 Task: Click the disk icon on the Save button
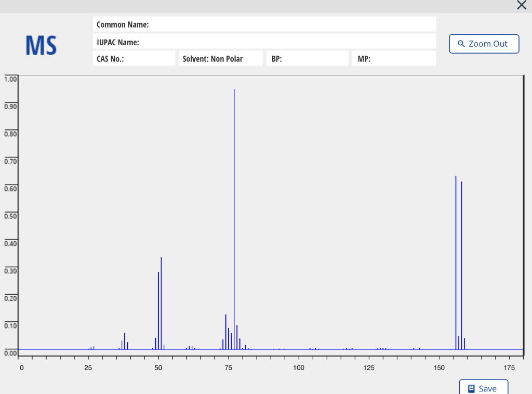point(470,388)
